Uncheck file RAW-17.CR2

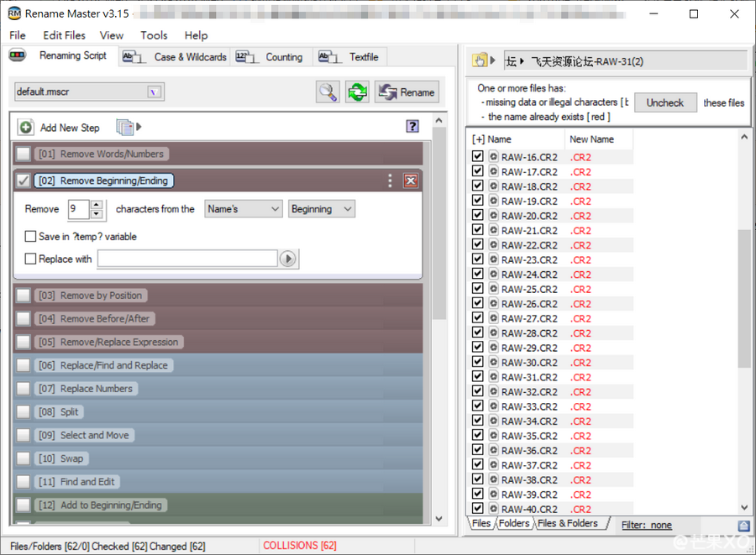tap(477, 171)
